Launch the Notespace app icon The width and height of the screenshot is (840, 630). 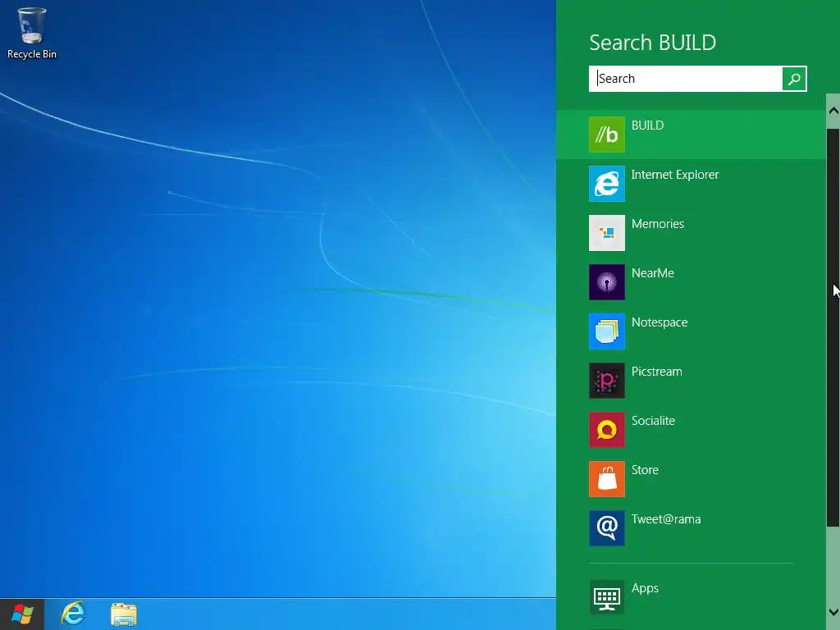coord(606,331)
